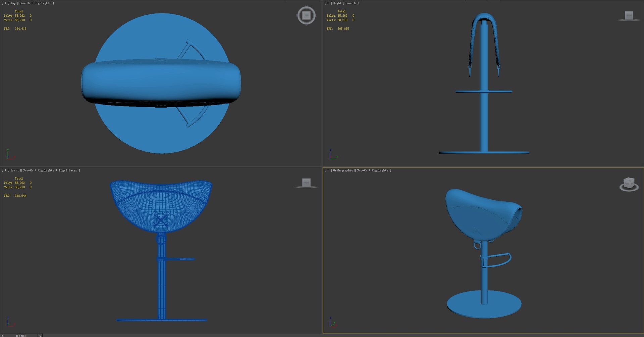
Task: Open the [+] general menu of Top viewport
Action: [x=5, y=3]
